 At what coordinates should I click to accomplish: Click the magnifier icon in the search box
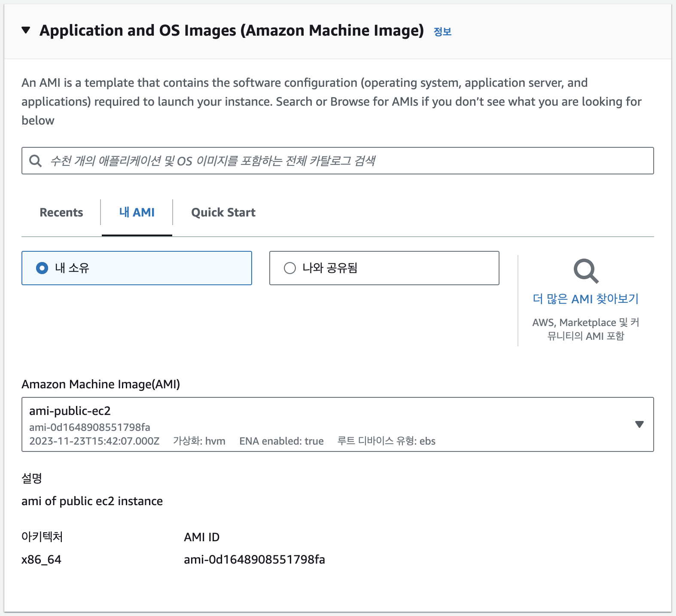click(35, 161)
